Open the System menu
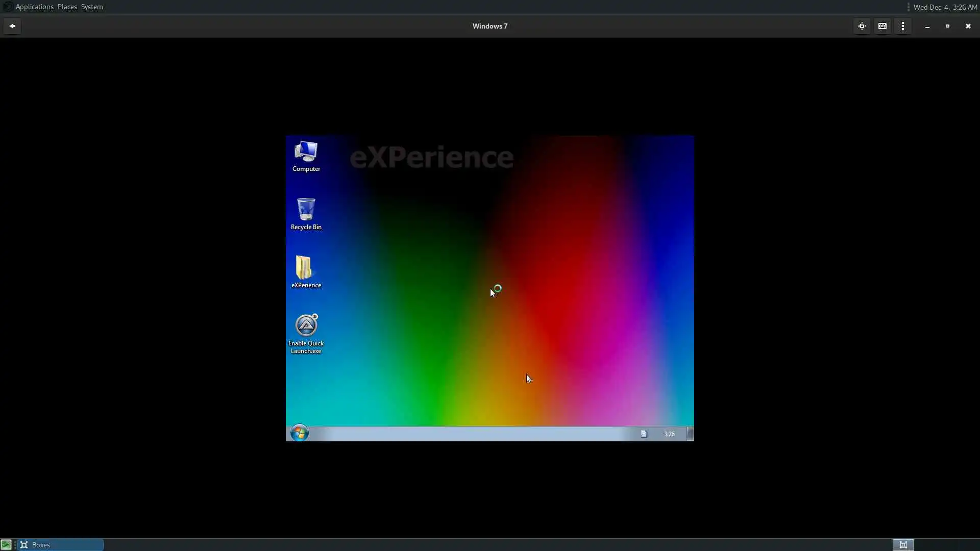 coord(92,7)
